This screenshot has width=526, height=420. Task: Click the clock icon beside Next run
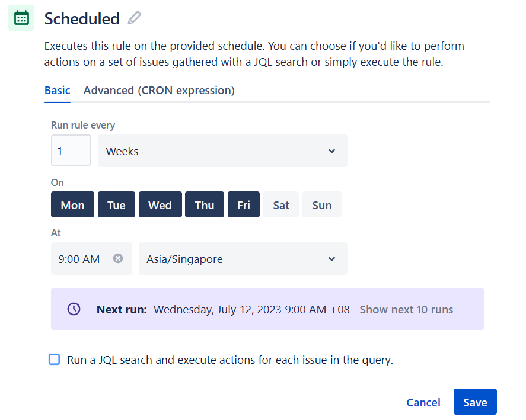pyautogui.click(x=74, y=309)
